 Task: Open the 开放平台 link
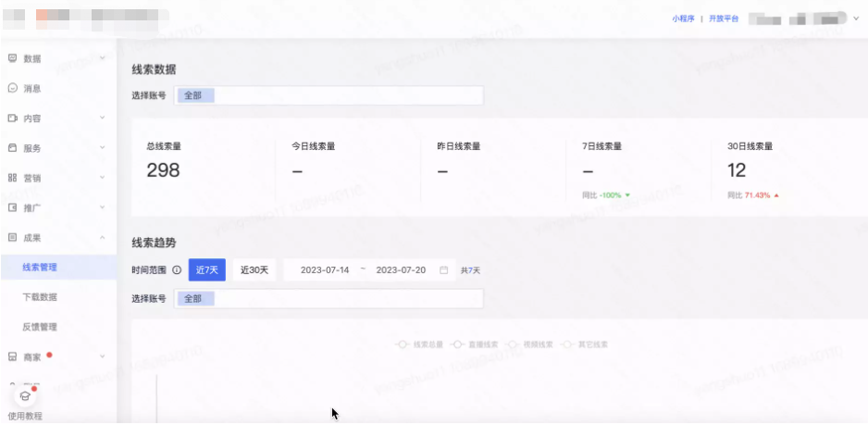point(724,19)
